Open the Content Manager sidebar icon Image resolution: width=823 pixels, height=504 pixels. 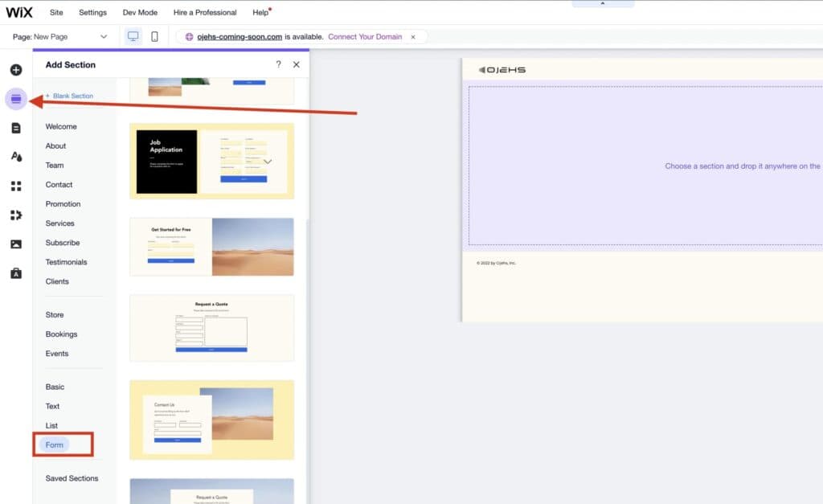[16, 273]
